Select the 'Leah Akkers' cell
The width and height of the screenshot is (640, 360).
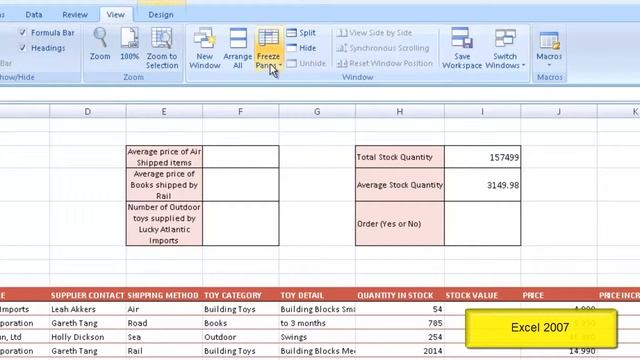(88, 309)
